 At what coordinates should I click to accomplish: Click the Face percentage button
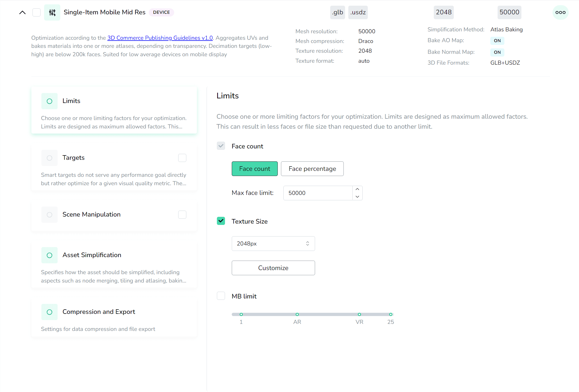312,168
